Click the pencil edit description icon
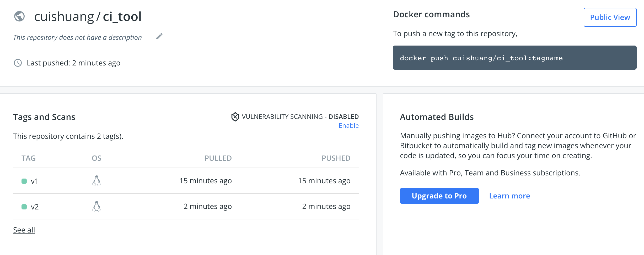Viewport: 644px width, 255px height. point(159,36)
